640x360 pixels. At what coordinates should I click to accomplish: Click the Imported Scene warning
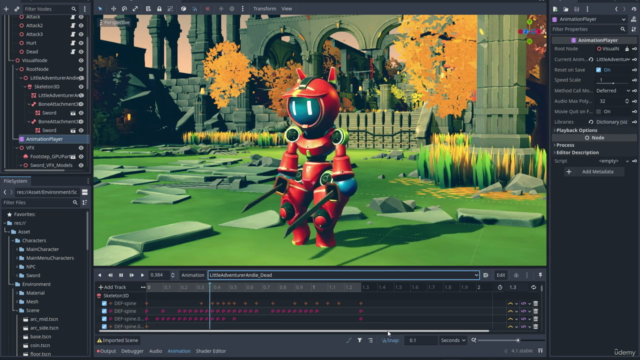pos(118,340)
